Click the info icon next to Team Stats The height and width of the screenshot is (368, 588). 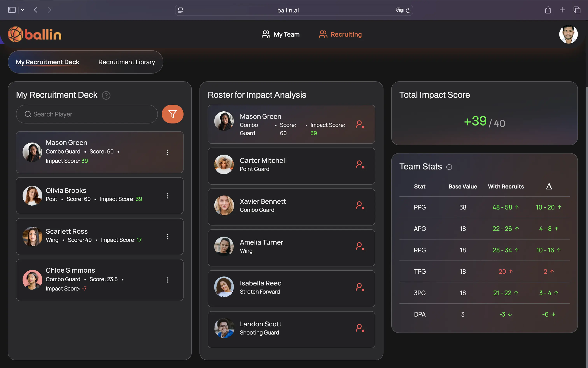[x=449, y=167]
